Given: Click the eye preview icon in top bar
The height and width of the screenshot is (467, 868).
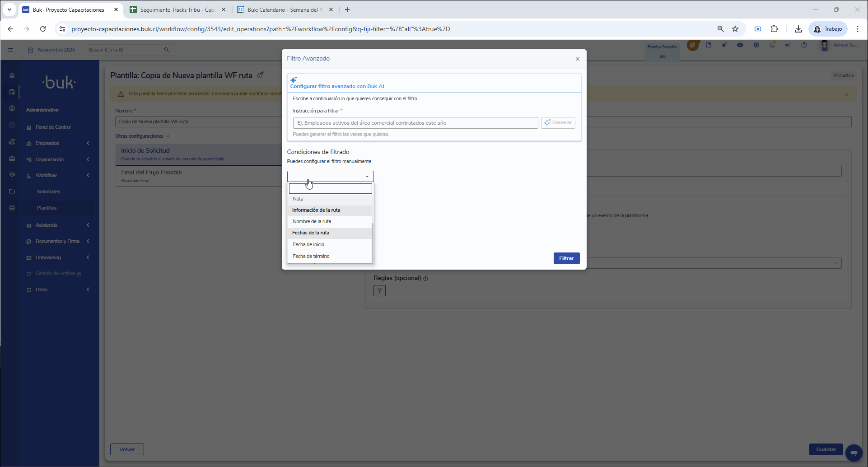Looking at the screenshot, I should pyautogui.click(x=741, y=45).
